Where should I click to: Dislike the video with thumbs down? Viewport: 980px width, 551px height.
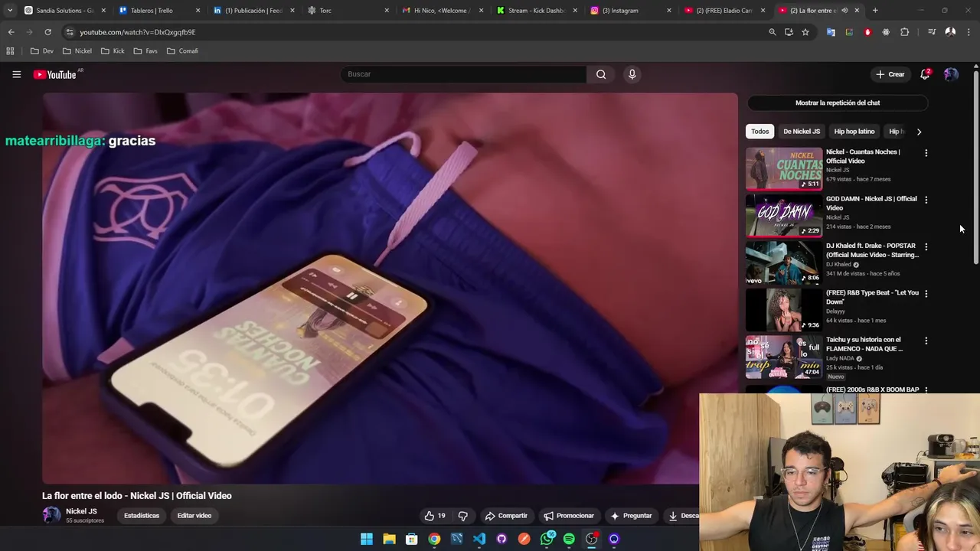click(462, 516)
